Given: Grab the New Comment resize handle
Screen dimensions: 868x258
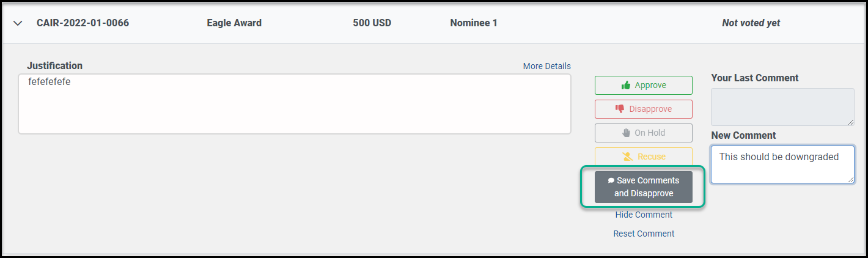Looking at the screenshot, I should [x=850, y=179].
